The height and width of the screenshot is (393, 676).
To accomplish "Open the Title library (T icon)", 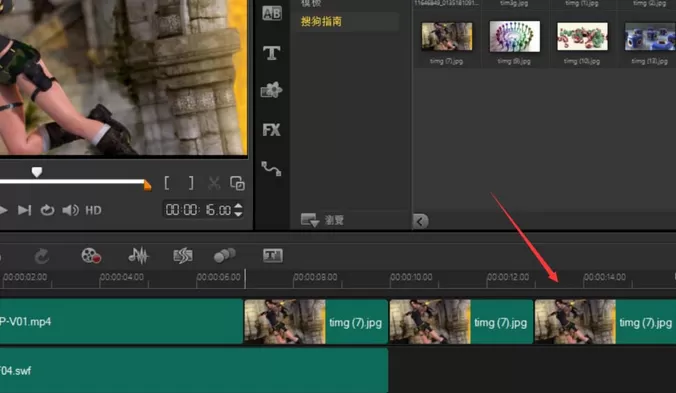I will pos(272,53).
